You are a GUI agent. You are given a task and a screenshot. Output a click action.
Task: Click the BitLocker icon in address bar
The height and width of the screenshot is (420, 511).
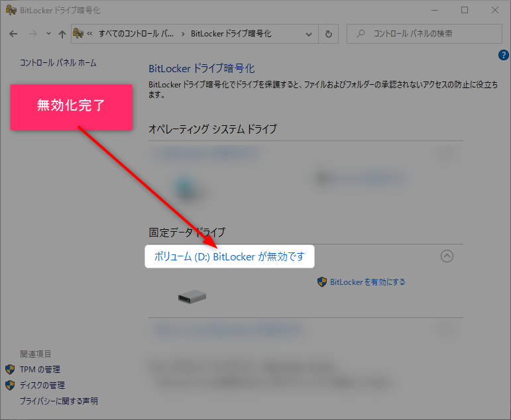(x=78, y=33)
